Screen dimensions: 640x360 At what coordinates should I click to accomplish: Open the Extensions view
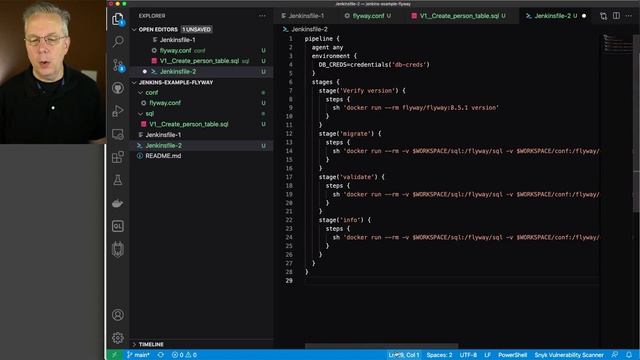point(118,157)
